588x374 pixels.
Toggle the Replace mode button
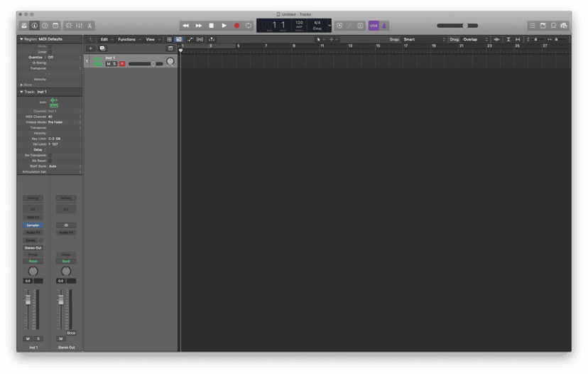[x=339, y=26]
